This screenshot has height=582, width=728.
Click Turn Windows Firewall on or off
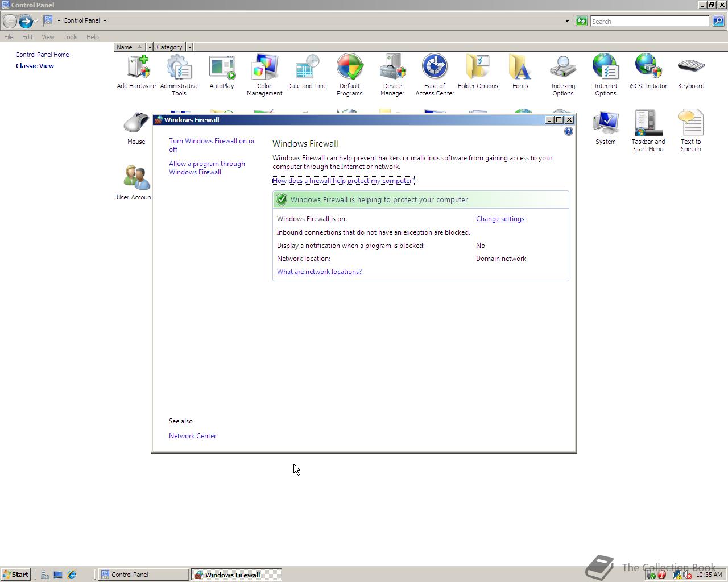pos(212,145)
